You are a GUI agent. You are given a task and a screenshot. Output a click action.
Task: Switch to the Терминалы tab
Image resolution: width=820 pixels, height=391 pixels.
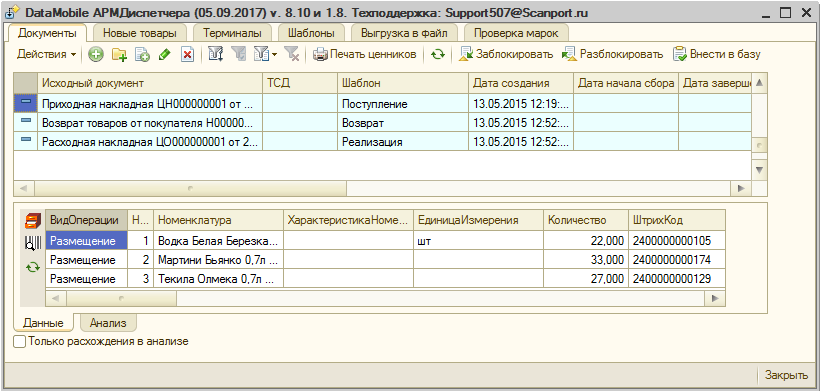[x=232, y=33]
